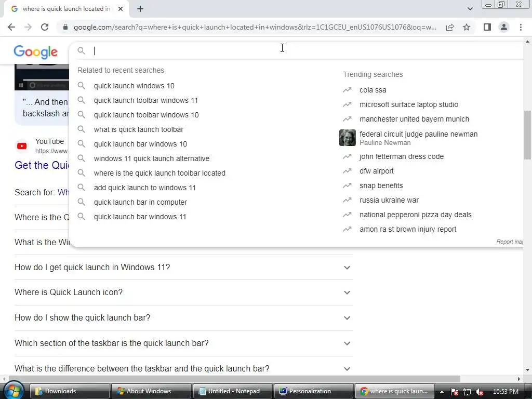532x399 pixels.
Task: Click the Google logo
Action: pos(36,51)
